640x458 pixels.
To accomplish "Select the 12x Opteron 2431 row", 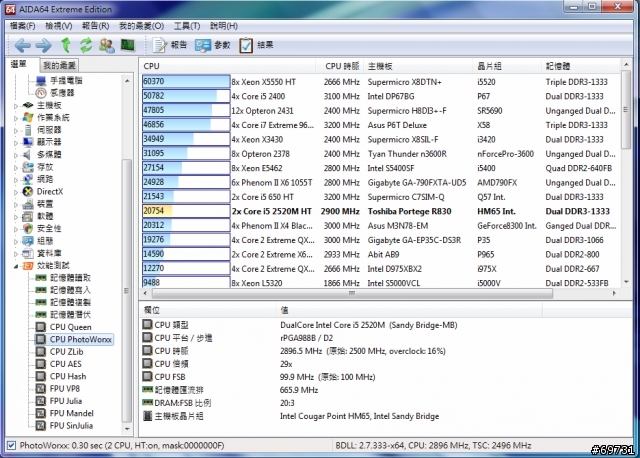I will [x=380, y=111].
